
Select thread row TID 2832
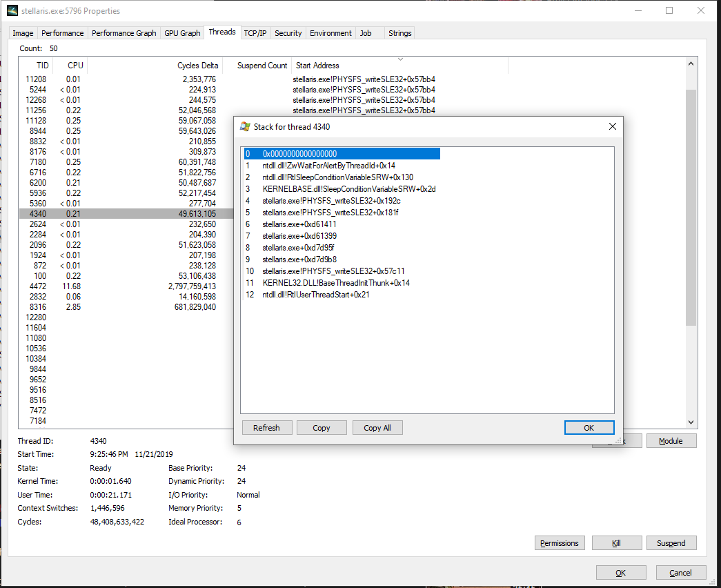[x=126, y=297]
